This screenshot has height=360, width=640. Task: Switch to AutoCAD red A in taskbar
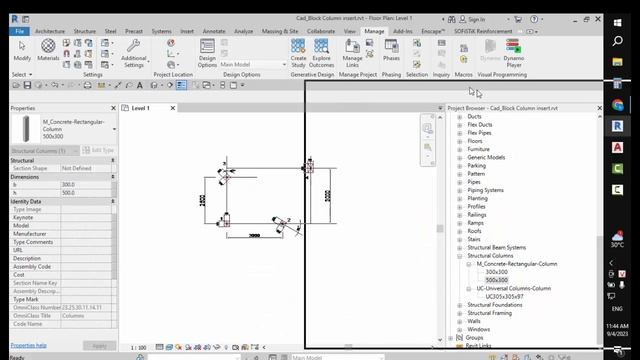coord(618,147)
